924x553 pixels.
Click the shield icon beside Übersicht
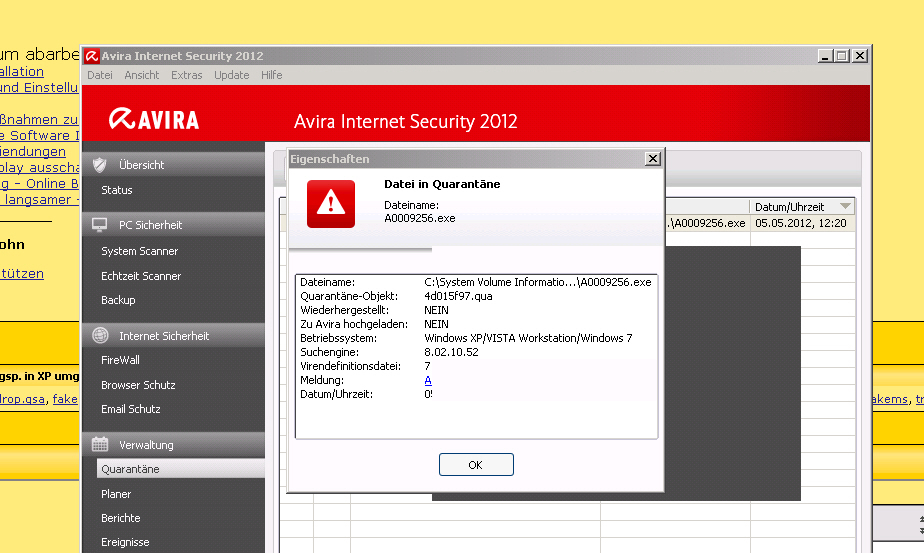(x=100, y=164)
